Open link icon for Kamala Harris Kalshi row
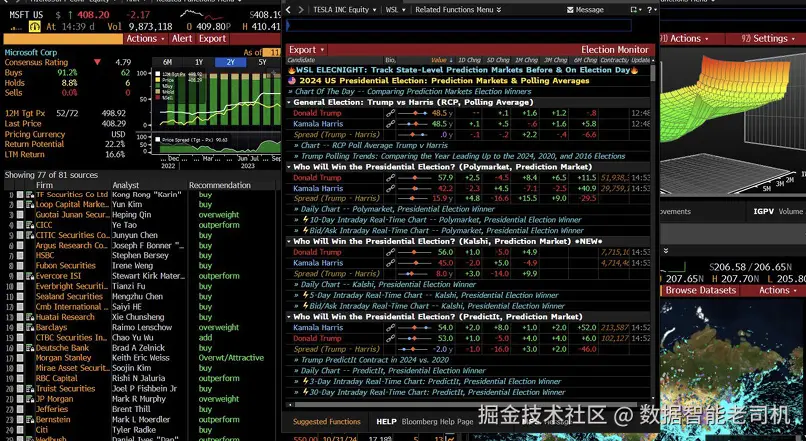806x442 pixels. 391,263
